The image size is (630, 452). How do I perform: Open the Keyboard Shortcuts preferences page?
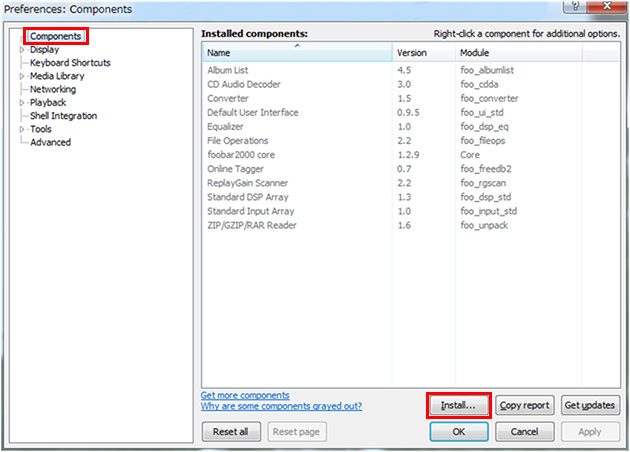(x=70, y=63)
